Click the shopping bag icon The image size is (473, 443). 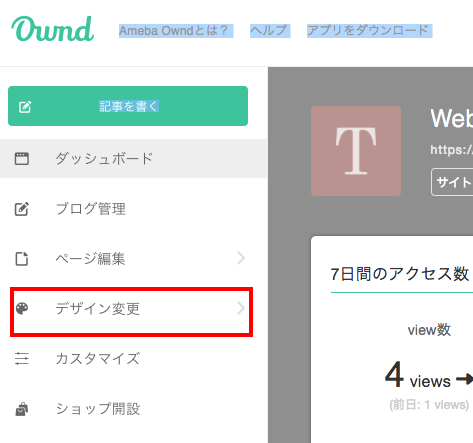coord(22,409)
